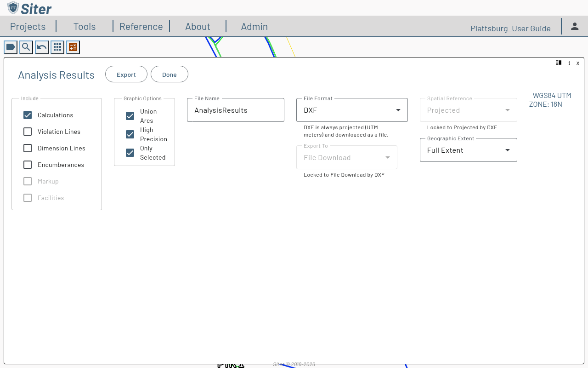Click the File Name input field
This screenshot has height=368, width=588.
(x=236, y=110)
